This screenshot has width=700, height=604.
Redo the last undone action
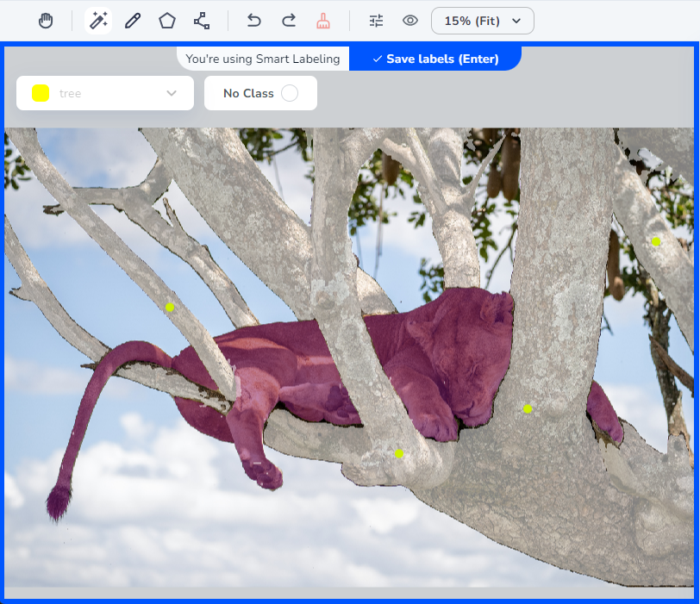289,21
